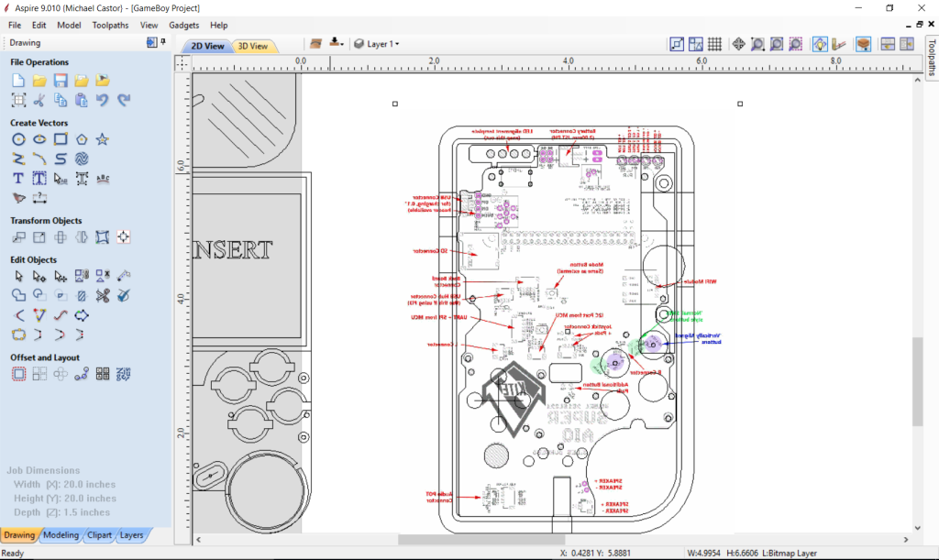Viewport: 939px width, 560px height.
Task: Select Text Within Bounding Box tool
Action: coord(39,179)
